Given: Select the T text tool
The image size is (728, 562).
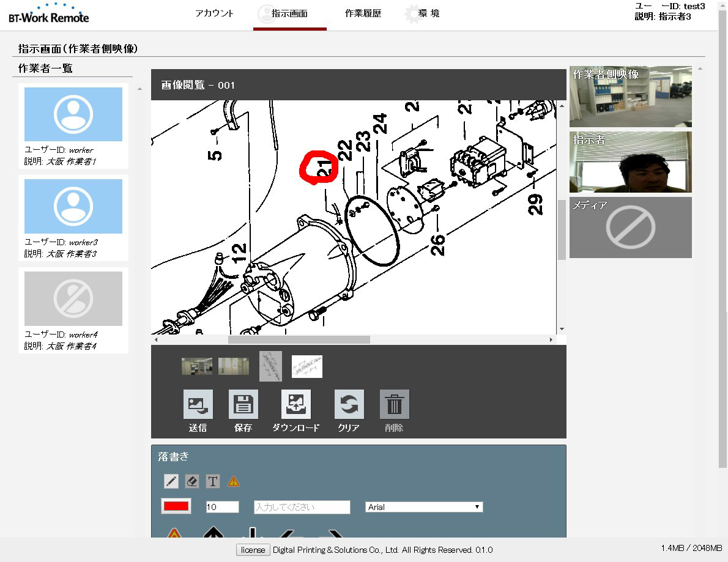Looking at the screenshot, I should coord(212,481).
